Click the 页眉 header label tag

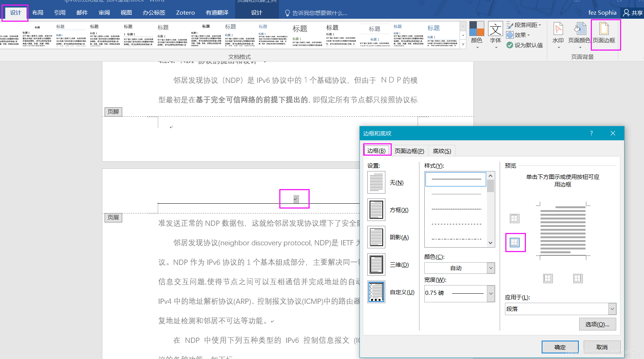(x=113, y=218)
